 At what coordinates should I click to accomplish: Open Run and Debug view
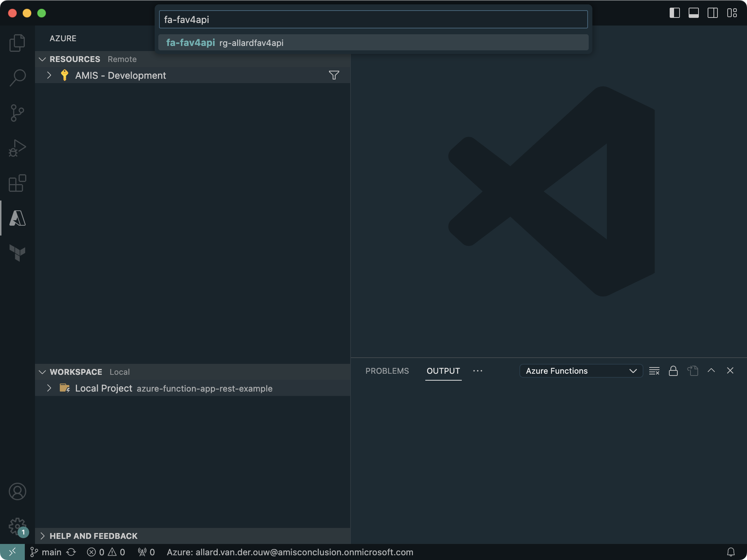coord(17,148)
